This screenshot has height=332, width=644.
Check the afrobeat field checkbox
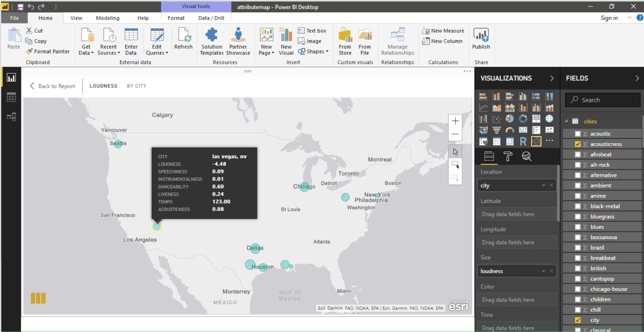[578, 154]
